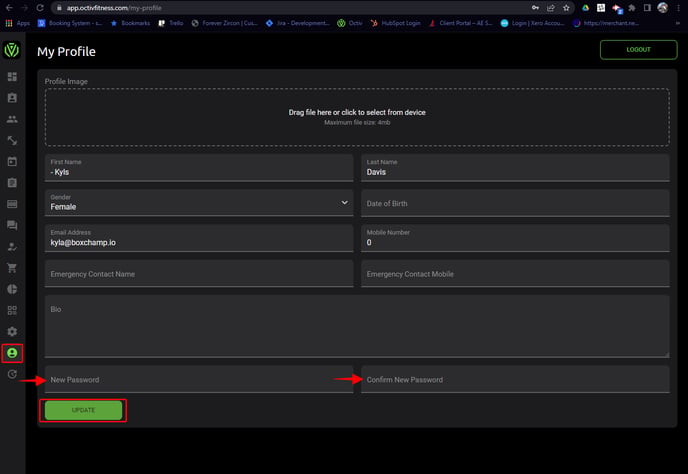Viewport: 688px width, 474px height.
Task: Open the Jira - Development bookmark
Action: (297, 23)
